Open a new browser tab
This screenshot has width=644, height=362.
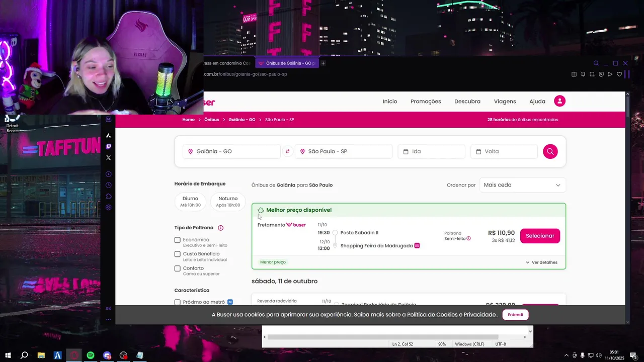[323, 63]
